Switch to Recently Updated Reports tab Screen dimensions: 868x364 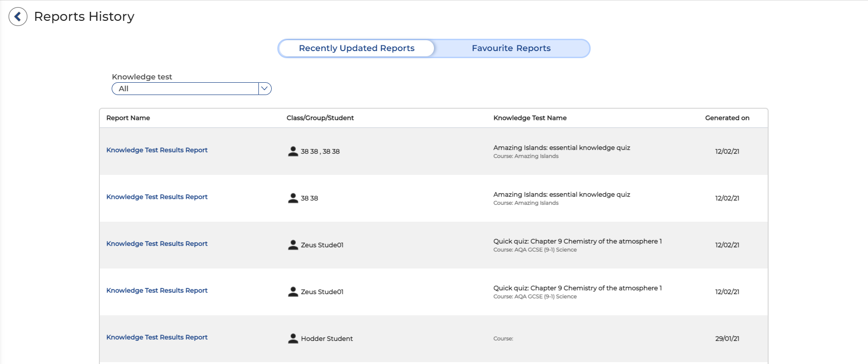(x=356, y=48)
